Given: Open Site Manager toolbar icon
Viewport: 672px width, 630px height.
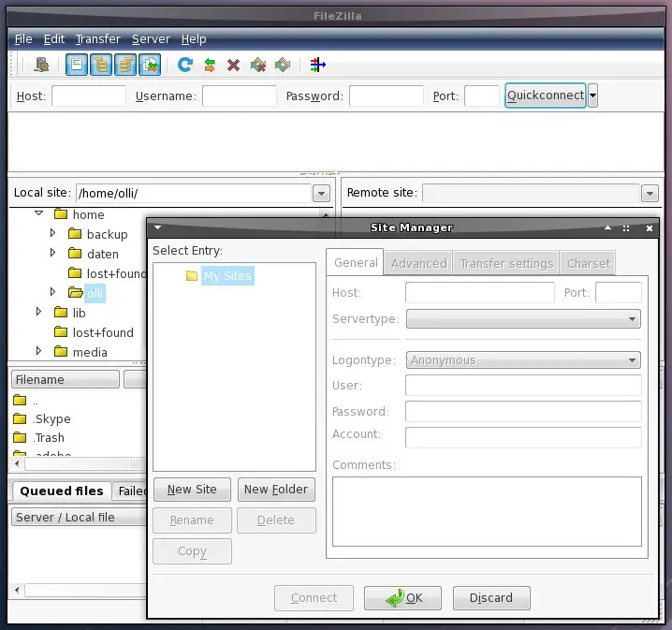Looking at the screenshot, I should (41, 66).
